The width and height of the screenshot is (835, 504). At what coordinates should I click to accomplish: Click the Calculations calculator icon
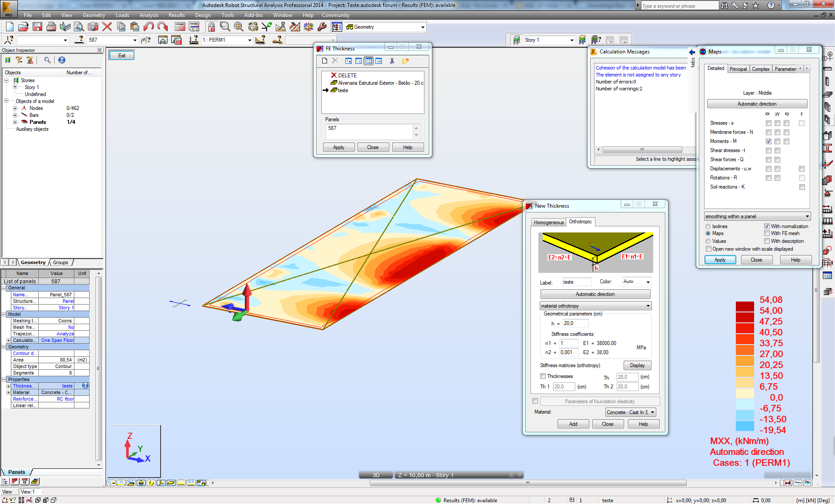(x=180, y=27)
